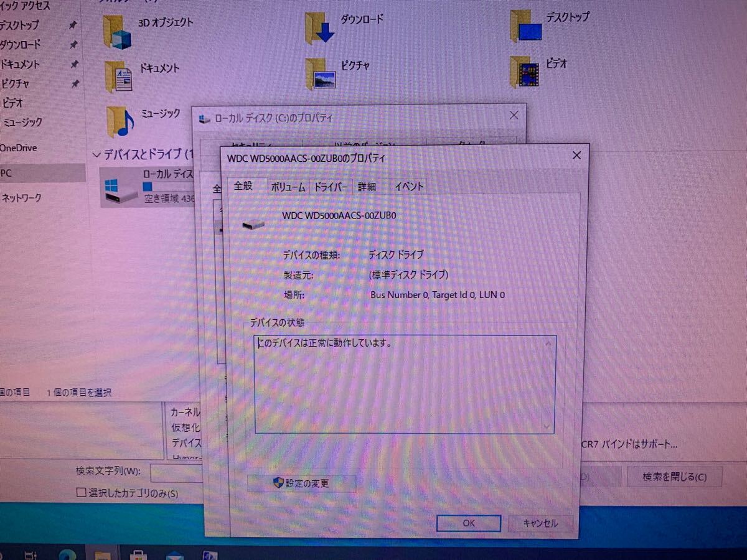This screenshot has width=747, height=560.
Task: Click the ディスク ドライブ device type value
Action: tap(396, 254)
